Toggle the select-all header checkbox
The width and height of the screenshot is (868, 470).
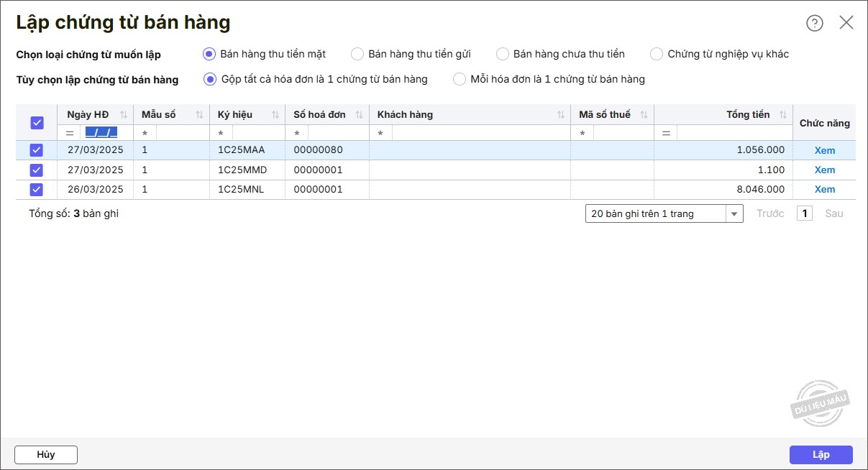pyautogui.click(x=37, y=123)
